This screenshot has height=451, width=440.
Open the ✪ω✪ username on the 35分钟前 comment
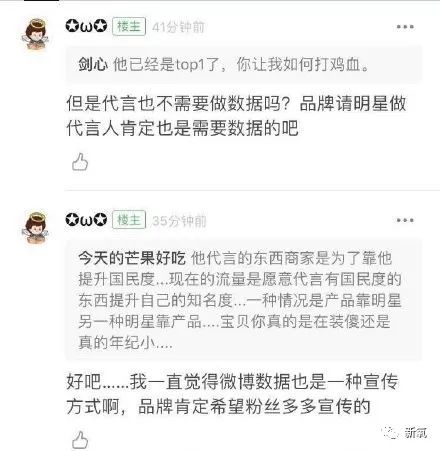point(86,220)
